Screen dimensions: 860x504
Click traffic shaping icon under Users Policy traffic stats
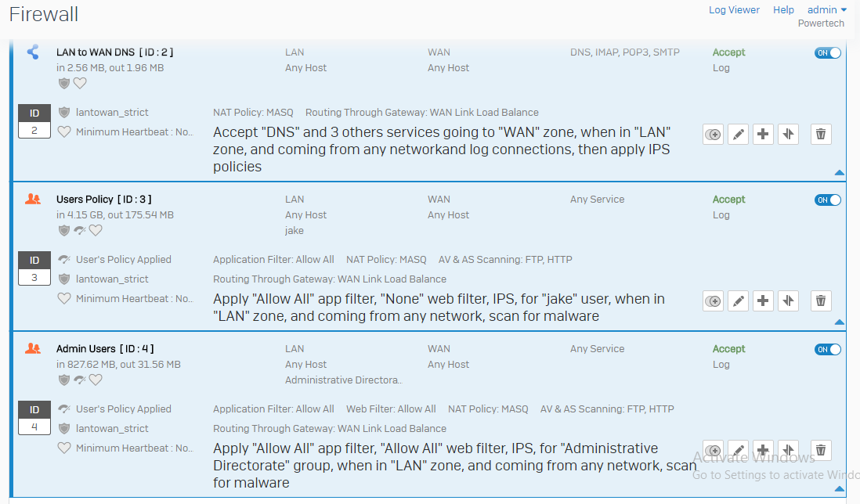pyautogui.click(x=80, y=231)
